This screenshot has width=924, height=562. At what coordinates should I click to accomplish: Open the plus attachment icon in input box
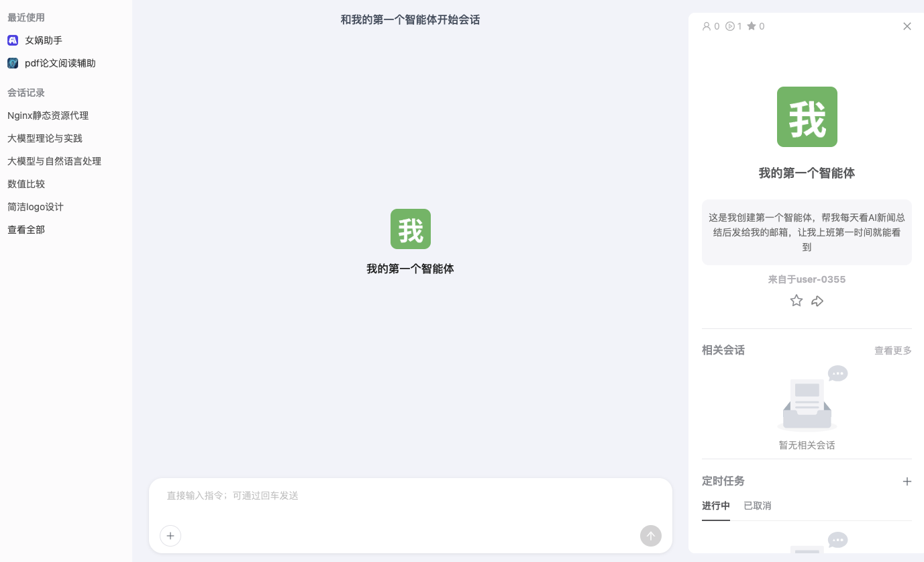[170, 536]
